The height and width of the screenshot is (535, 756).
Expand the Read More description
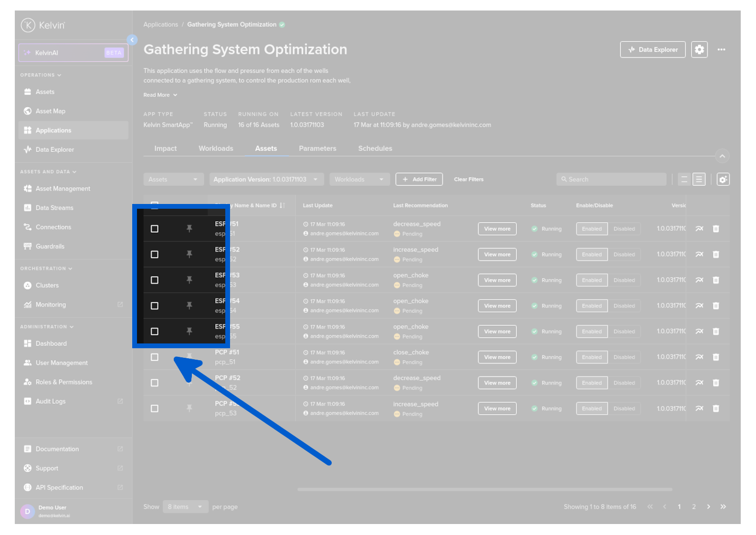(x=160, y=95)
